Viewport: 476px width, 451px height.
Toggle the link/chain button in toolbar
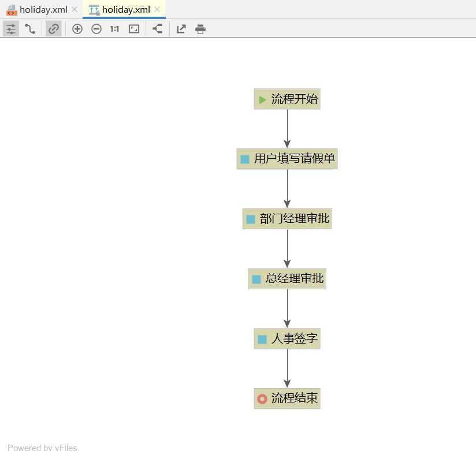[x=54, y=29]
